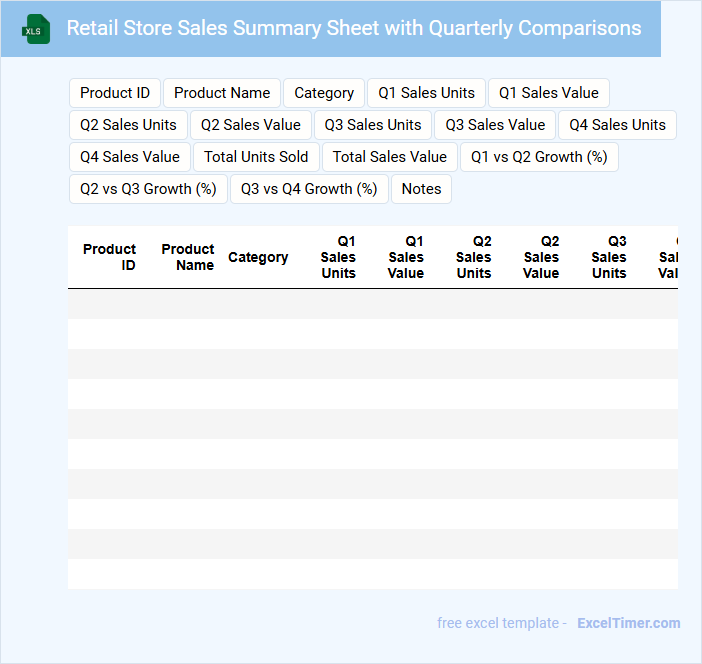Image resolution: width=702 pixels, height=664 pixels.
Task: Open the ExcelTimer.com link
Action: [x=628, y=623]
